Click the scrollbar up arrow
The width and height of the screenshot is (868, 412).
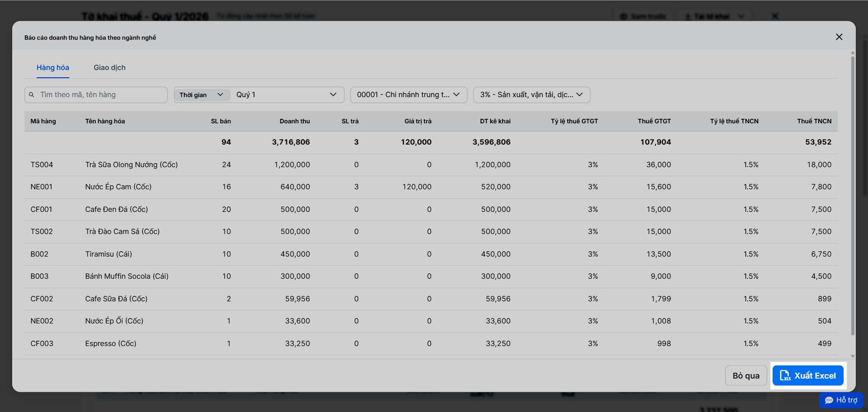[x=853, y=53]
